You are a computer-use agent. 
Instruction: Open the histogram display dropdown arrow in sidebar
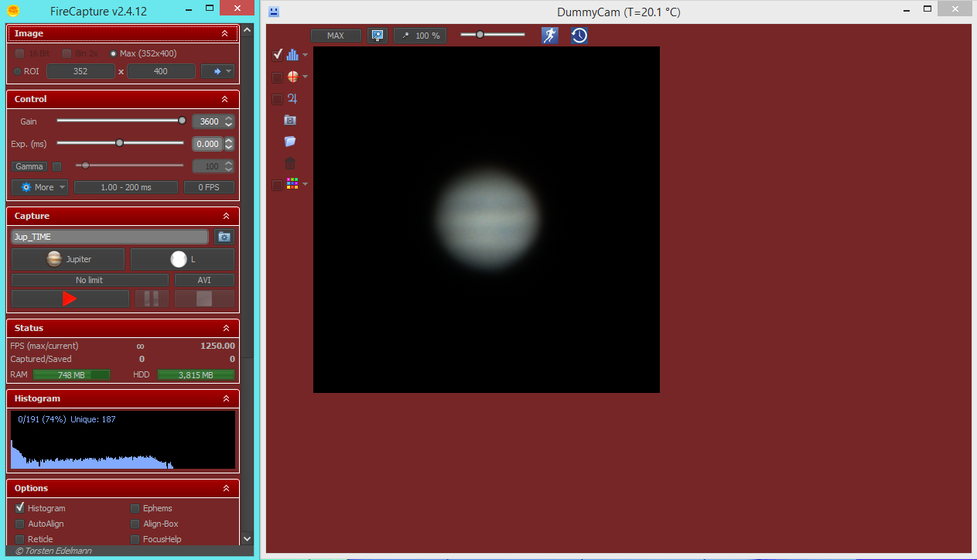pyautogui.click(x=304, y=54)
